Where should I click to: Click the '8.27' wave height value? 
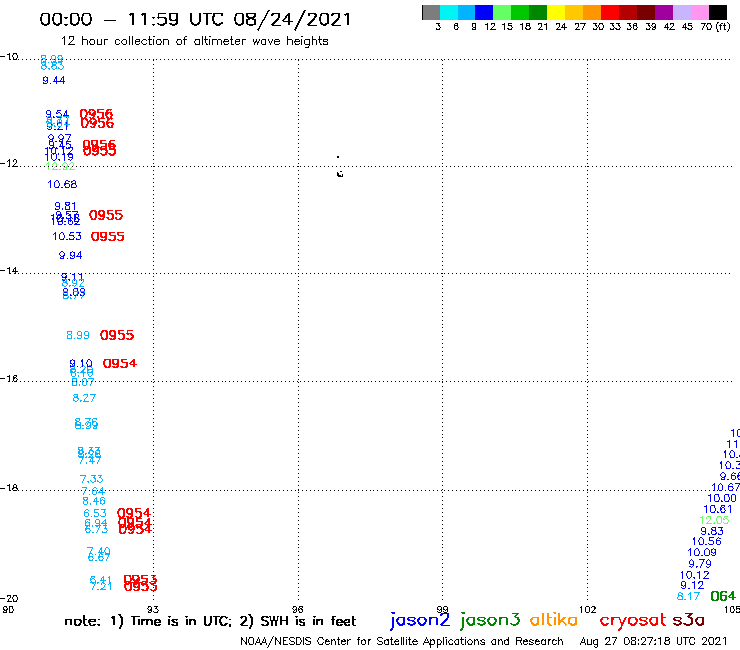(84, 398)
